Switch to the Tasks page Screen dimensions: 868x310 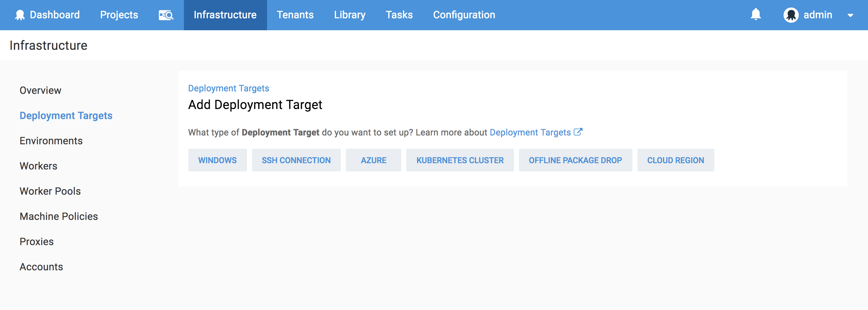point(399,15)
